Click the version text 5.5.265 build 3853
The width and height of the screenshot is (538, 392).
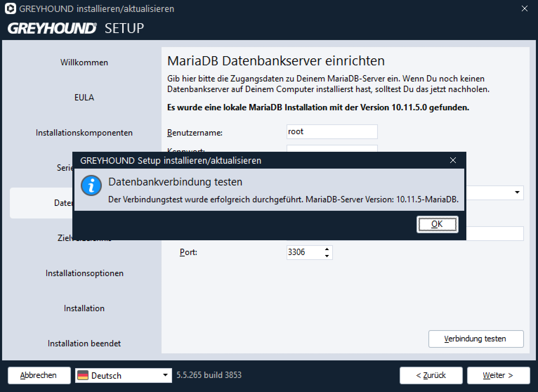209,375
